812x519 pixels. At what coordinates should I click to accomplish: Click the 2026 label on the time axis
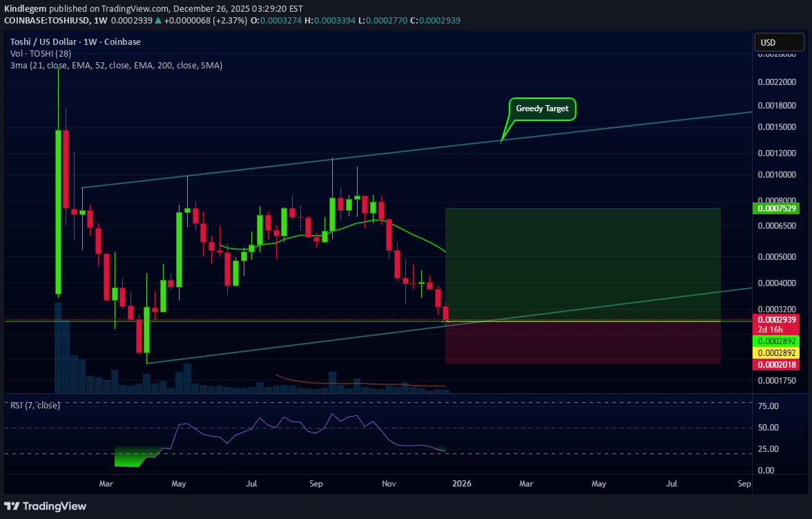(462, 483)
